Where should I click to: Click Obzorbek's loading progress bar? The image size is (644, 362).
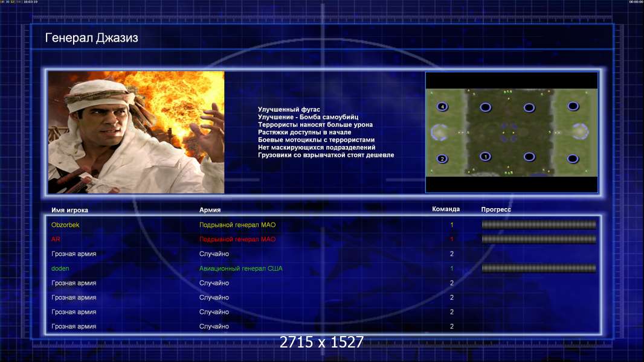pyautogui.click(x=539, y=224)
